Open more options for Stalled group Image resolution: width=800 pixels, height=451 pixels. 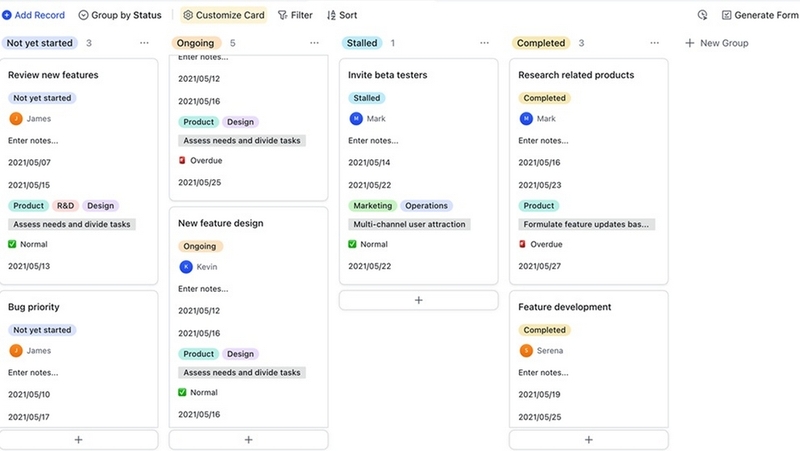point(484,43)
